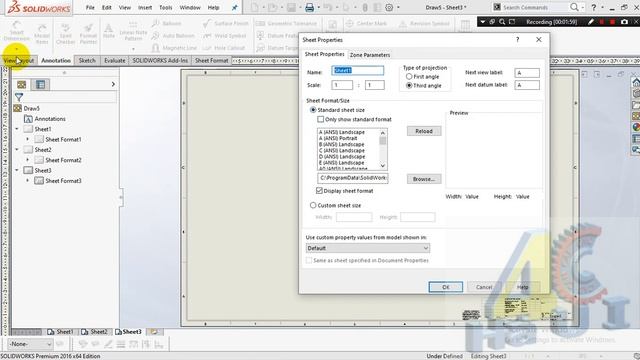Click the Smart Dimension tool icon
The height and width of the screenshot is (360, 640).
pos(16,31)
